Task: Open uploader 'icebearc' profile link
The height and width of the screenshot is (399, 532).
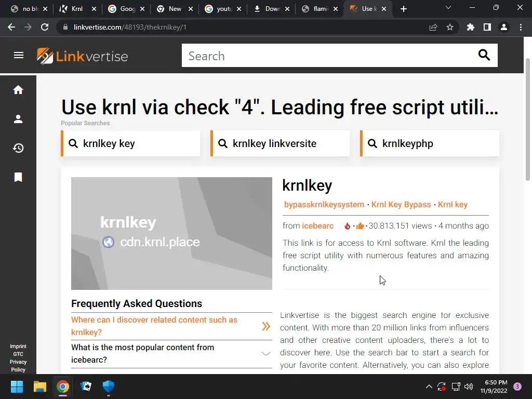Action: (x=318, y=226)
